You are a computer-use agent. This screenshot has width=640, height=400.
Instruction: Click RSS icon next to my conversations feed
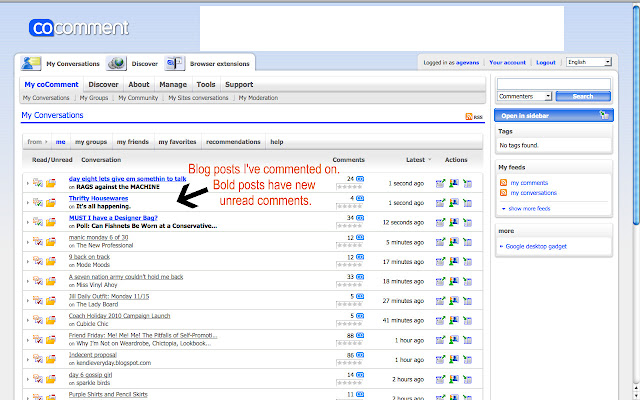point(503,192)
